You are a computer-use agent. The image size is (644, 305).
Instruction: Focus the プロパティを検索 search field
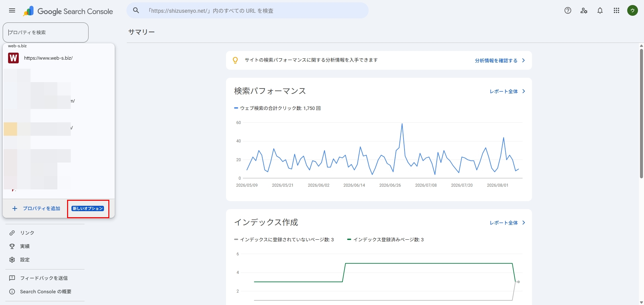click(46, 33)
